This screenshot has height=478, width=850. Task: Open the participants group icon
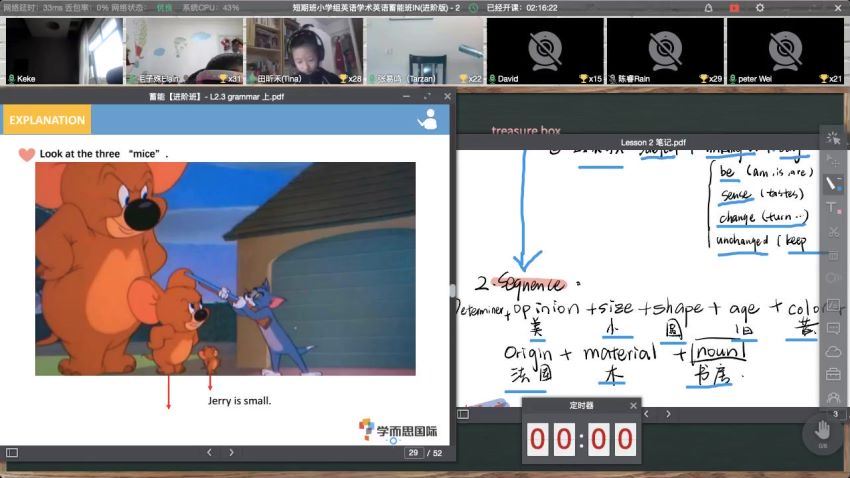(x=833, y=398)
